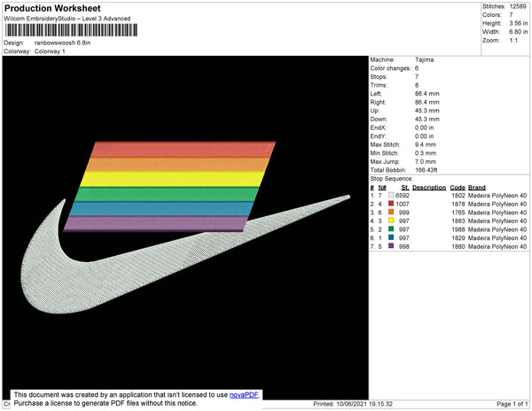
Task: Click thread code '1880'
Action: pyautogui.click(x=458, y=246)
